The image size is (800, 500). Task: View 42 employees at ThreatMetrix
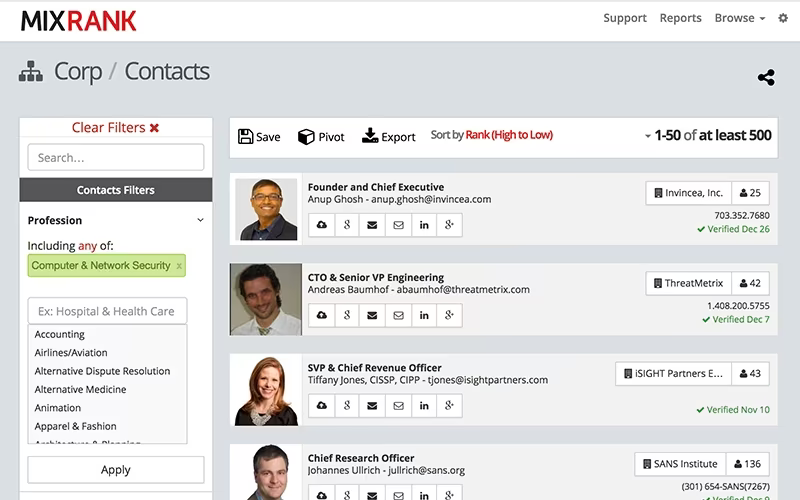tap(750, 283)
